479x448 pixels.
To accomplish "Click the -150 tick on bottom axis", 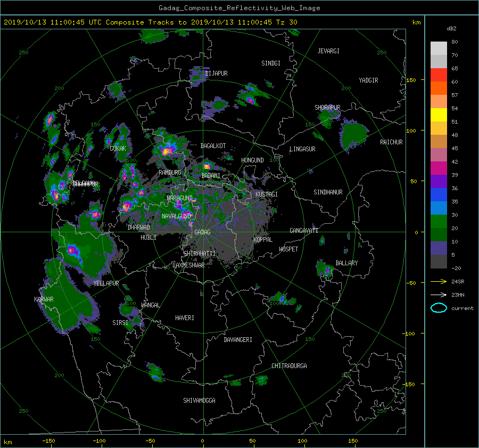I will click(48, 441).
